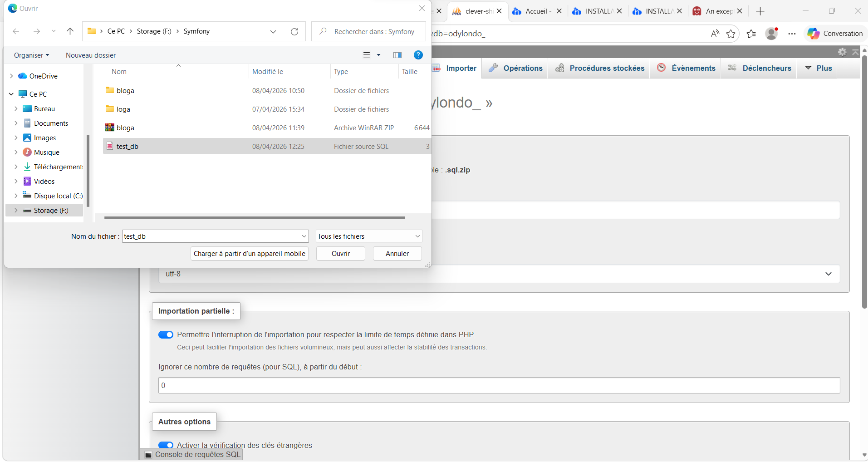
Task: Click the browser favorites star icon
Action: 731,34
